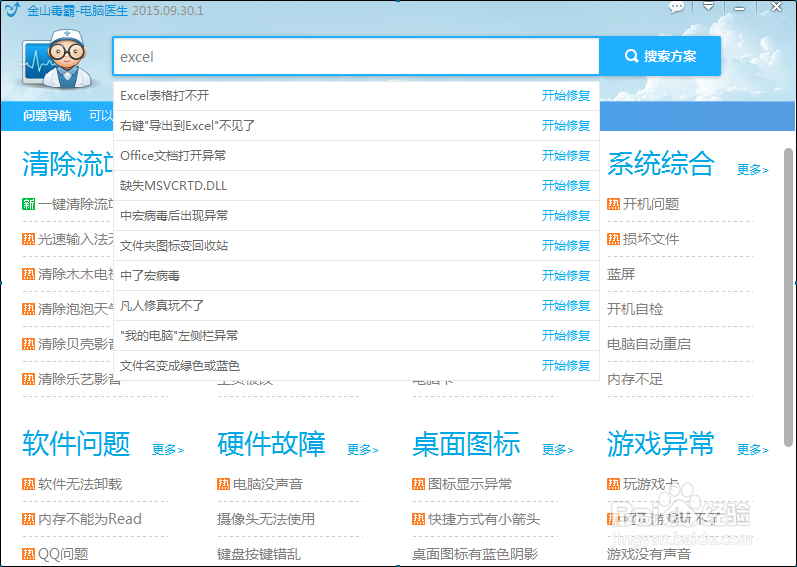Viewport: 797px width, 567px height.
Task: Click the hot badge beside 内存不能为Read
Action: tap(28, 519)
